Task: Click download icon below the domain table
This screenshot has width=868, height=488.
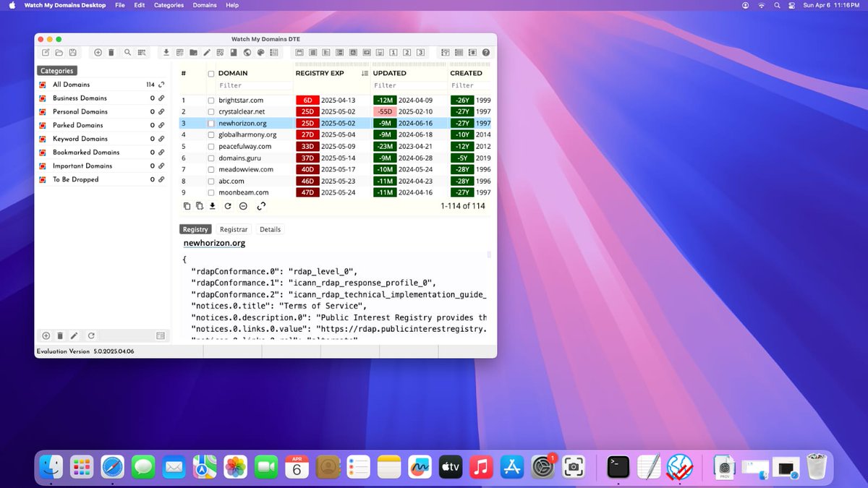Action: click(x=213, y=206)
